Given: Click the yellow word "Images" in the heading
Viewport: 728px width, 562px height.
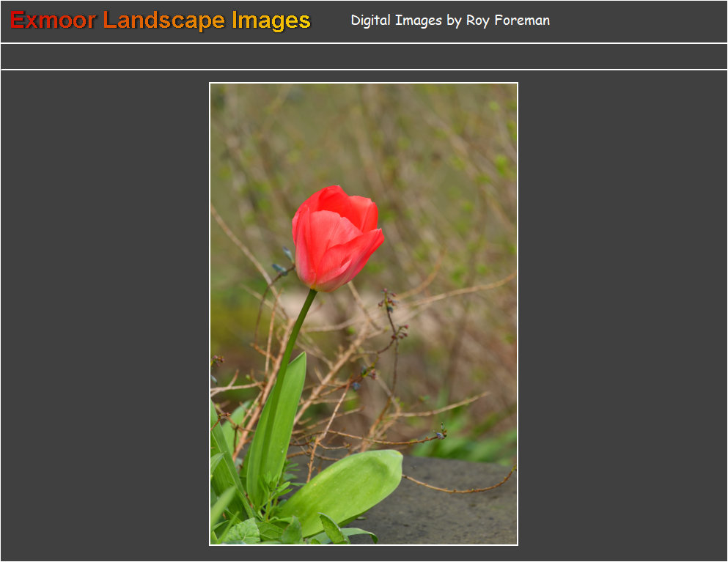Looking at the screenshot, I should [x=271, y=21].
